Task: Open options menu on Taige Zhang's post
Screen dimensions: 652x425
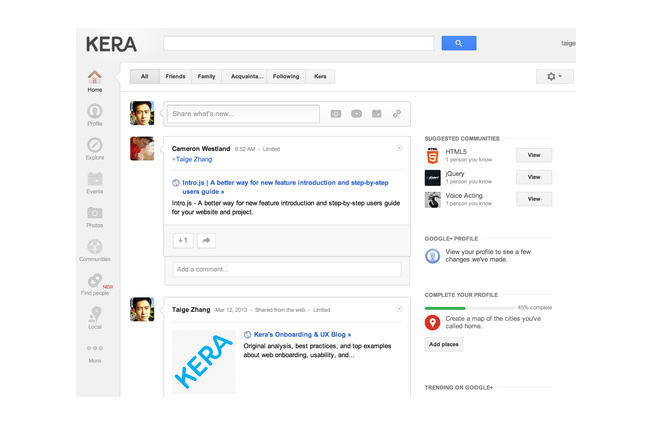Action: coord(399,309)
